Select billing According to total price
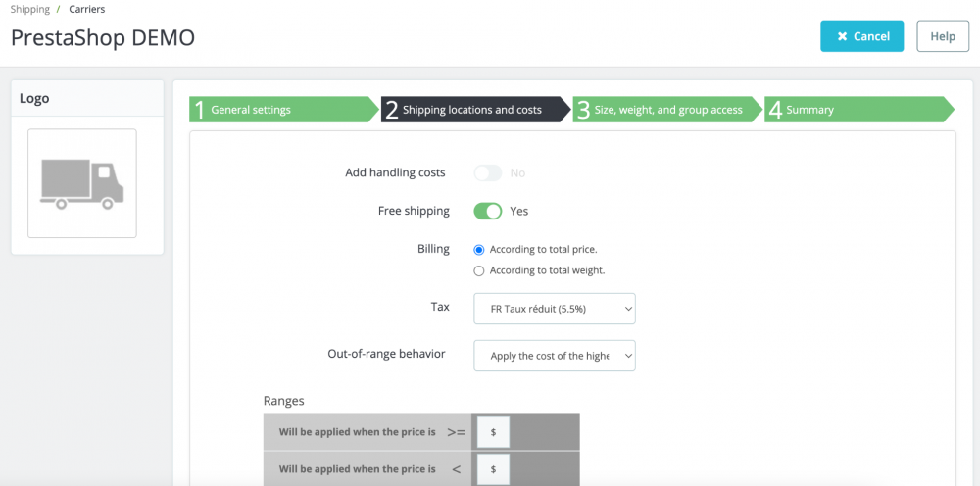This screenshot has width=980, height=486. (x=479, y=250)
